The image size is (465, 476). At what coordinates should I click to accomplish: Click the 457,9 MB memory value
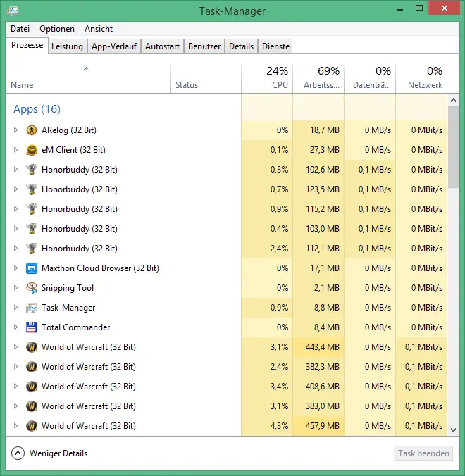coord(322,426)
